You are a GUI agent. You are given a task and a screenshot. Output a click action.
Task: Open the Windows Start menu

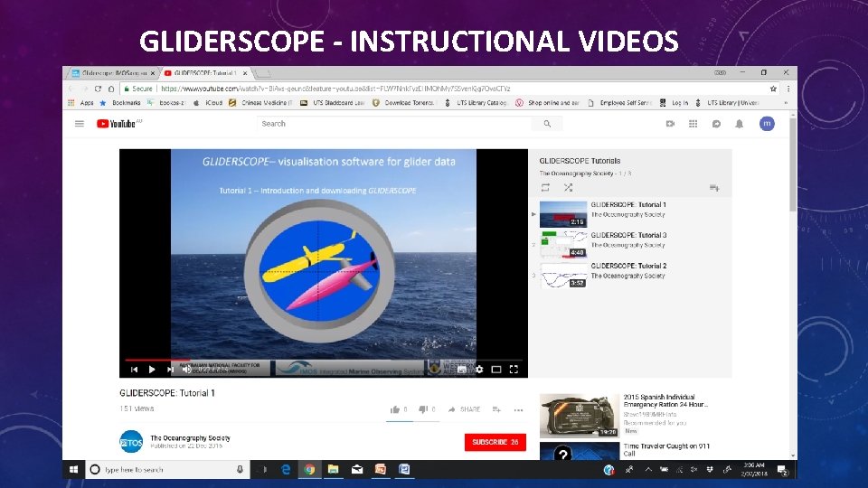tap(73, 469)
